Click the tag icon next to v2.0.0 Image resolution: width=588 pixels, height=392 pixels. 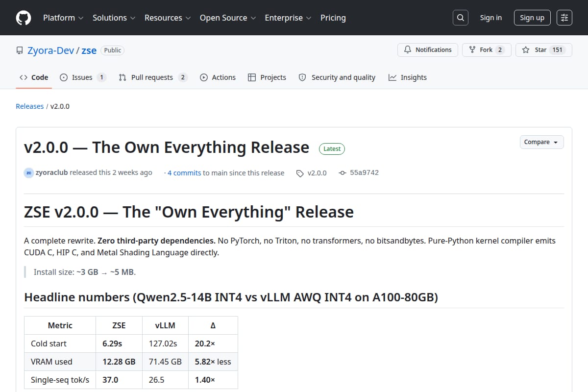coord(300,173)
